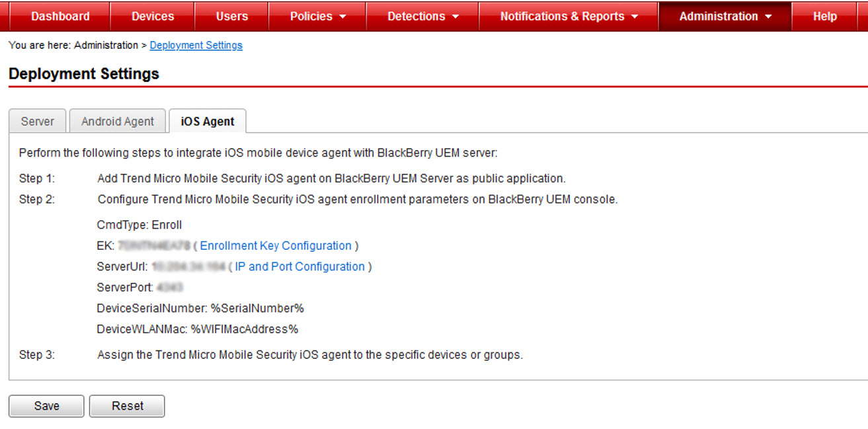Open Notifications & Reports dropdown
The image size is (868, 429).
tap(569, 17)
